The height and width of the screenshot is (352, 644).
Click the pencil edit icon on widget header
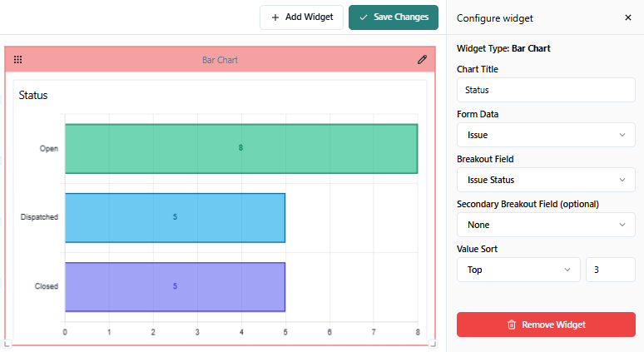(422, 59)
